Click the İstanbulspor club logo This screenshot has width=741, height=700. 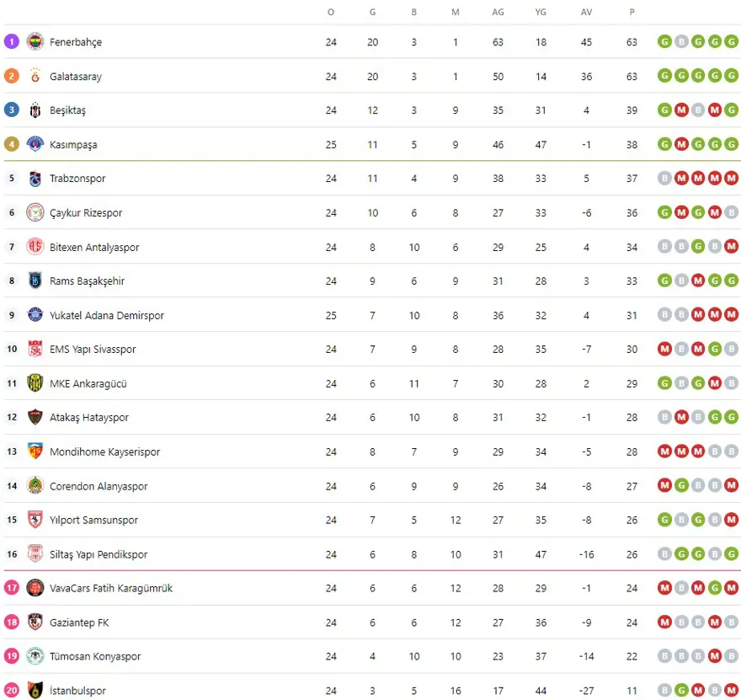(35, 691)
